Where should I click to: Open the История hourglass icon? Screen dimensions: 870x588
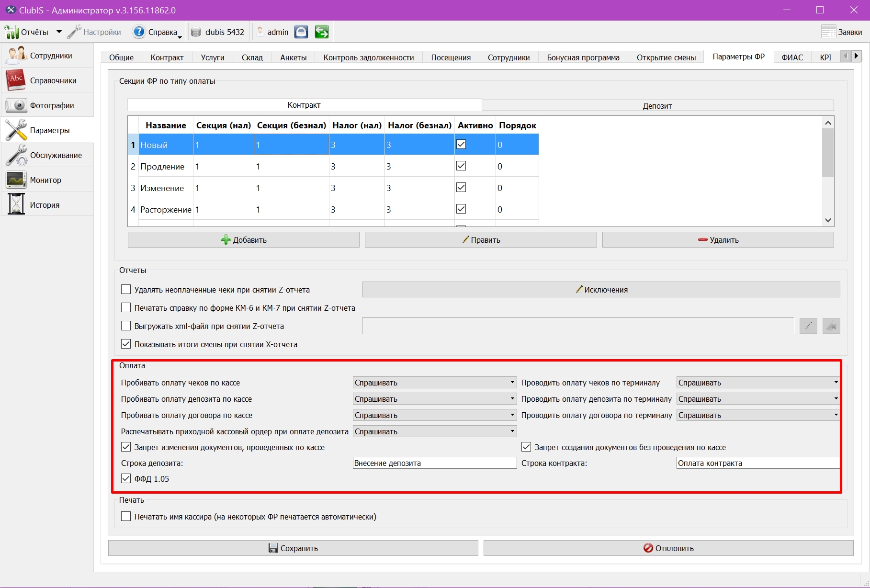coord(16,204)
